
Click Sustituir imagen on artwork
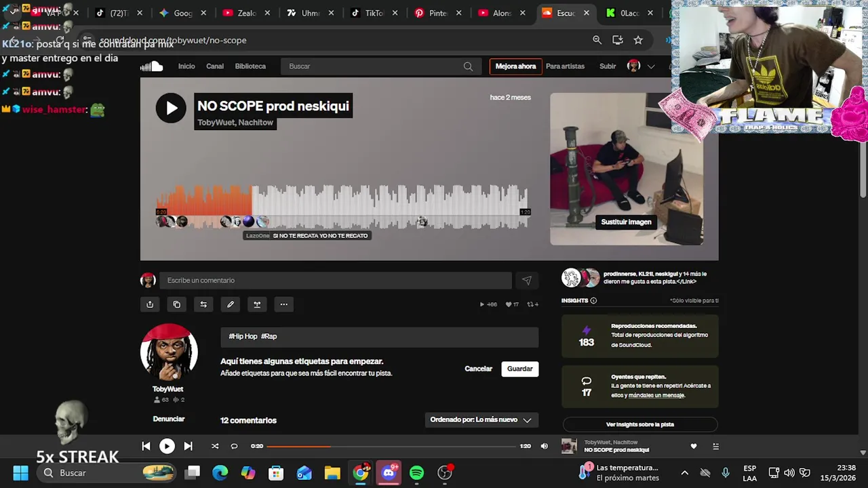[x=626, y=222]
